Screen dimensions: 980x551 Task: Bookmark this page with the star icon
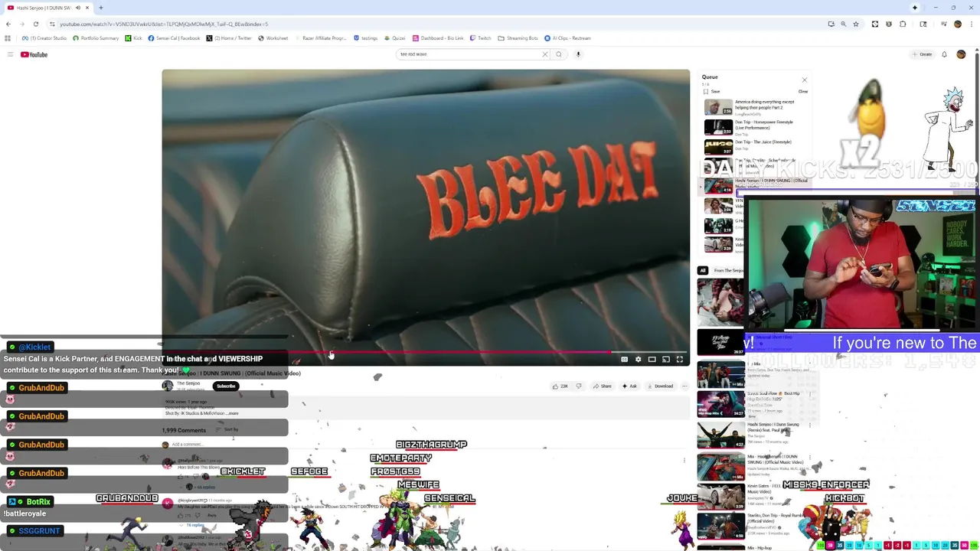[x=856, y=24]
